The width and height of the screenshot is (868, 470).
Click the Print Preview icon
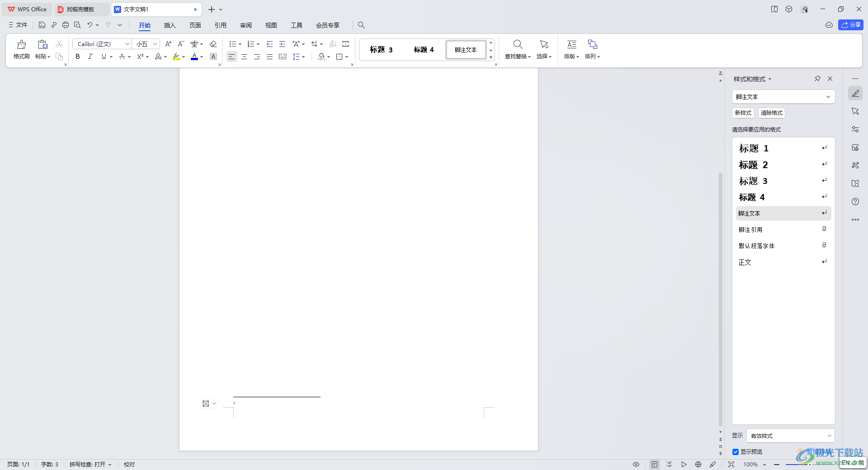tap(77, 25)
